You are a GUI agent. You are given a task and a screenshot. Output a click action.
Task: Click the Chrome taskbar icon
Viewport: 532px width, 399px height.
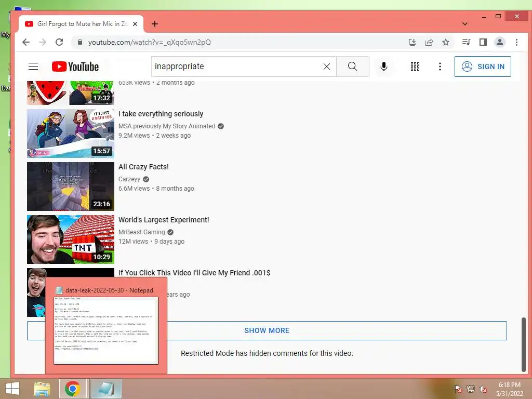point(73,389)
